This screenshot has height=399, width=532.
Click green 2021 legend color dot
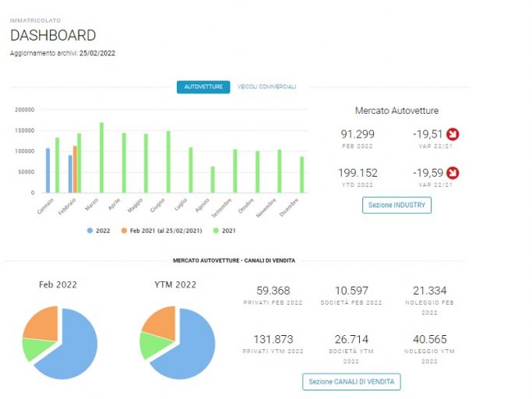(x=216, y=231)
